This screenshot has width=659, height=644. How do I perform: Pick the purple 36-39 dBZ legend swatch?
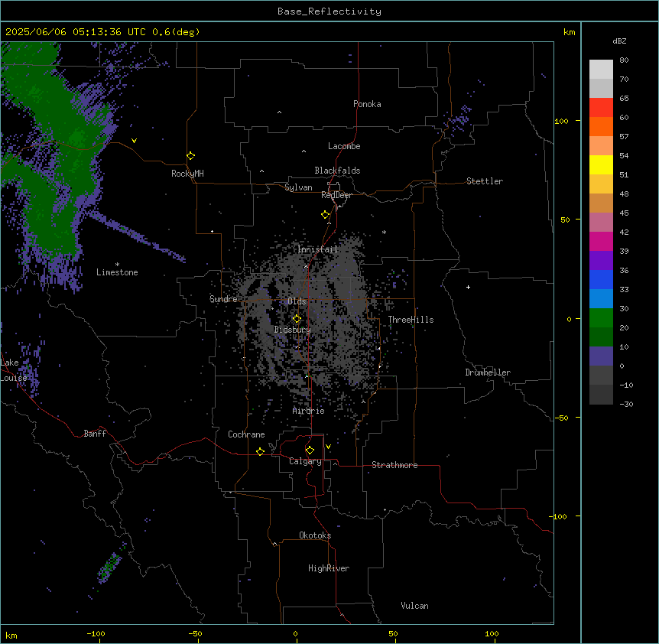click(x=601, y=261)
